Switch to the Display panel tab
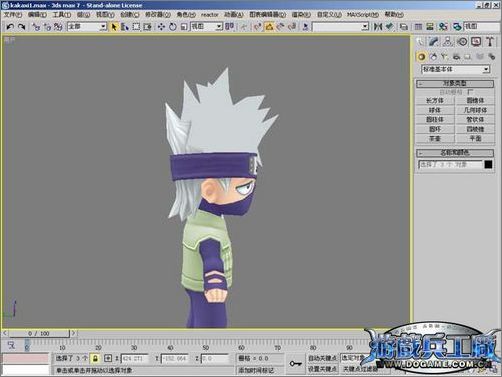This screenshot has width=502, height=377. click(x=476, y=42)
